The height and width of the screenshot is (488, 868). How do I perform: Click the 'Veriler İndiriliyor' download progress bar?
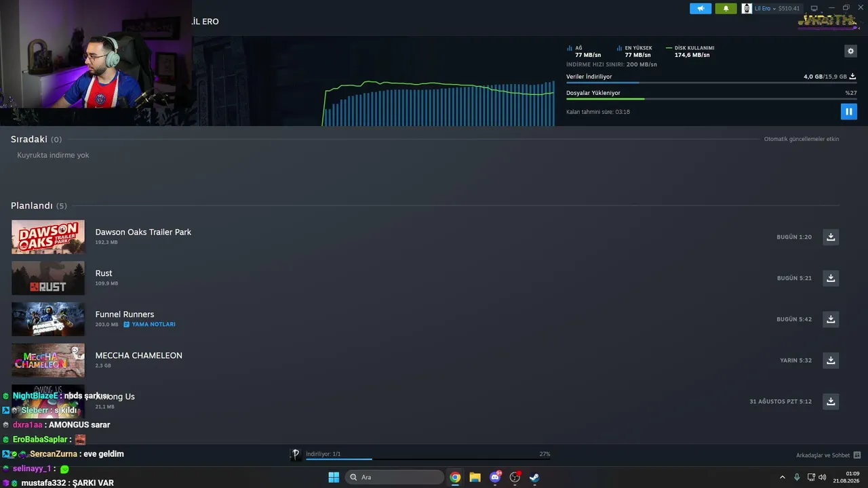pyautogui.click(x=711, y=83)
